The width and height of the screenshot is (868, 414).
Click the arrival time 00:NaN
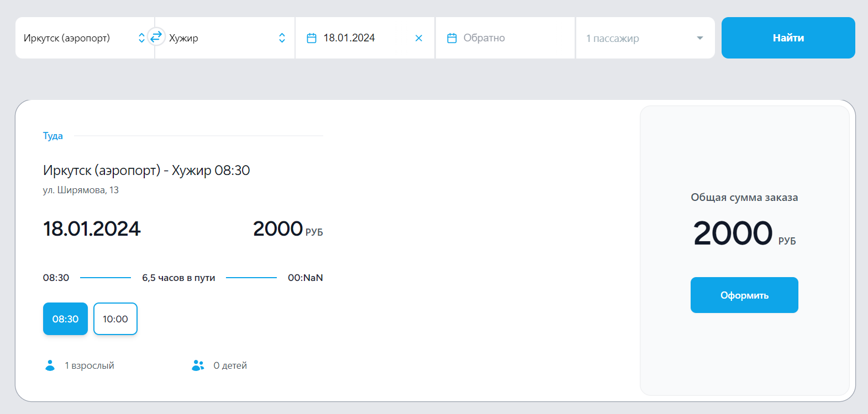pos(305,278)
